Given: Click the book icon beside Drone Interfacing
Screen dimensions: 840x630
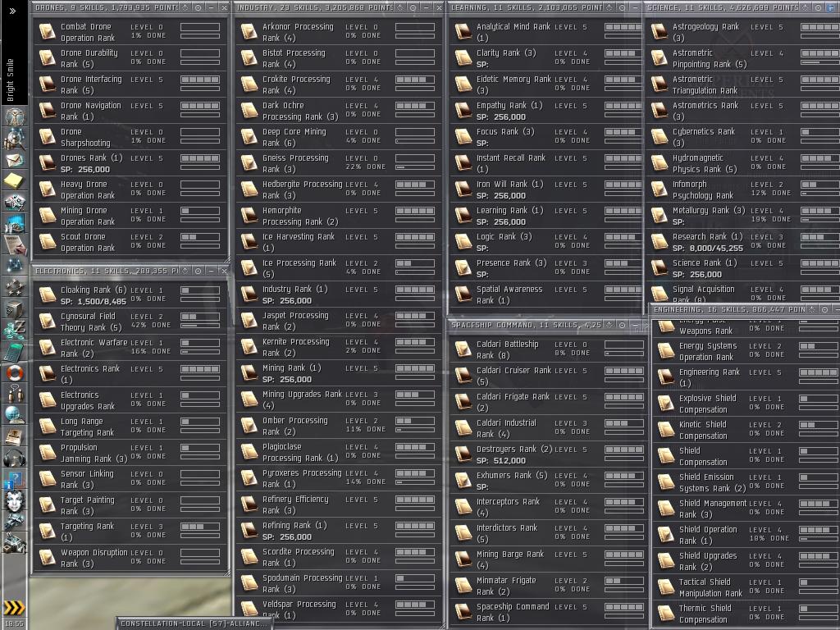Looking at the screenshot, I should click(x=47, y=84).
